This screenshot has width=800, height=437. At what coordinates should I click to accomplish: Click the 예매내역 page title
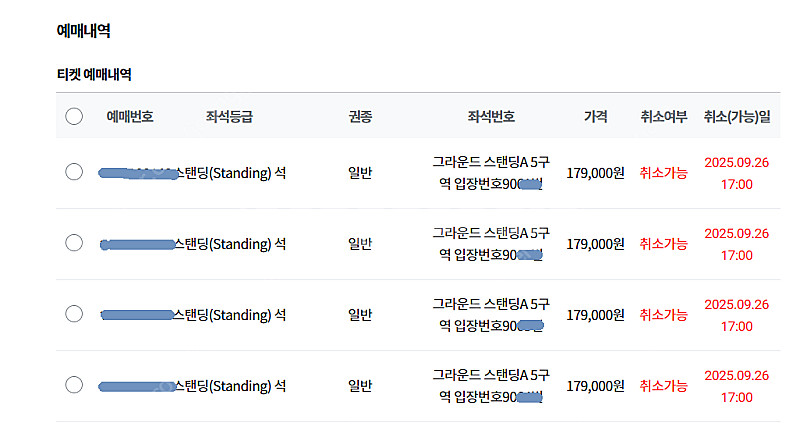[x=83, y=31]
